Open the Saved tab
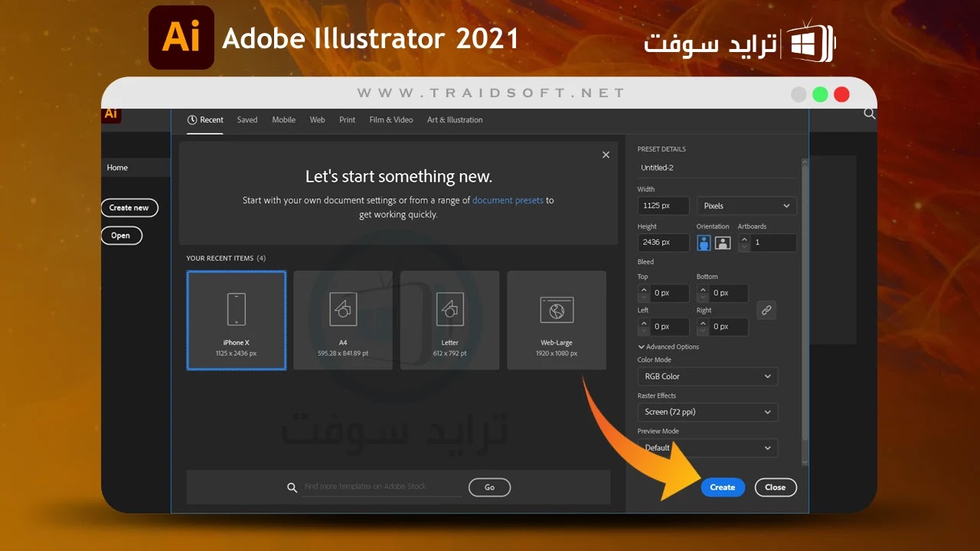The image size is (980, 551). [247, 120]
